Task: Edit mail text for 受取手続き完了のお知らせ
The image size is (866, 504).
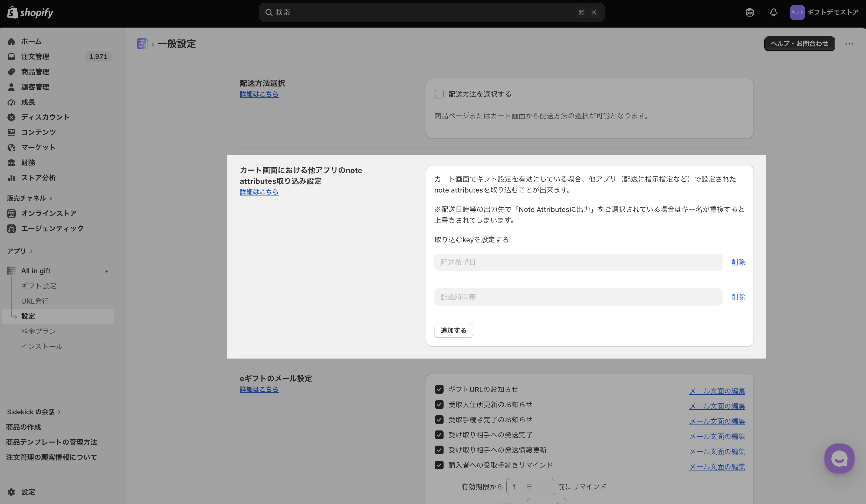Action: point(717,421)
